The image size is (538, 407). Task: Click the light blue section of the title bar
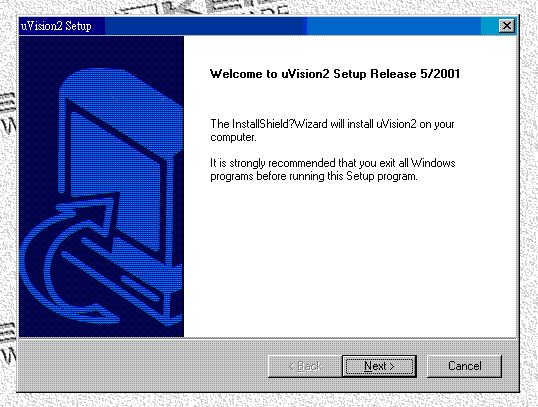[395, 26]
